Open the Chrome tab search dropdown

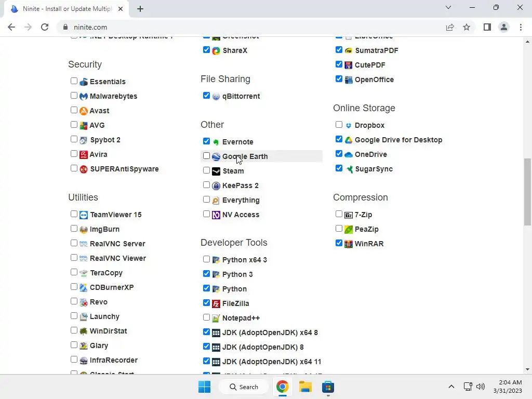pos(448,7)
